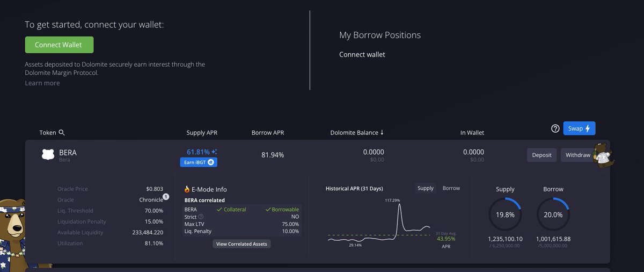This screenshot has height=272, width=644.
Task: Click the 1,001,615.88 borrow total
Action: (x=553, y=239)
